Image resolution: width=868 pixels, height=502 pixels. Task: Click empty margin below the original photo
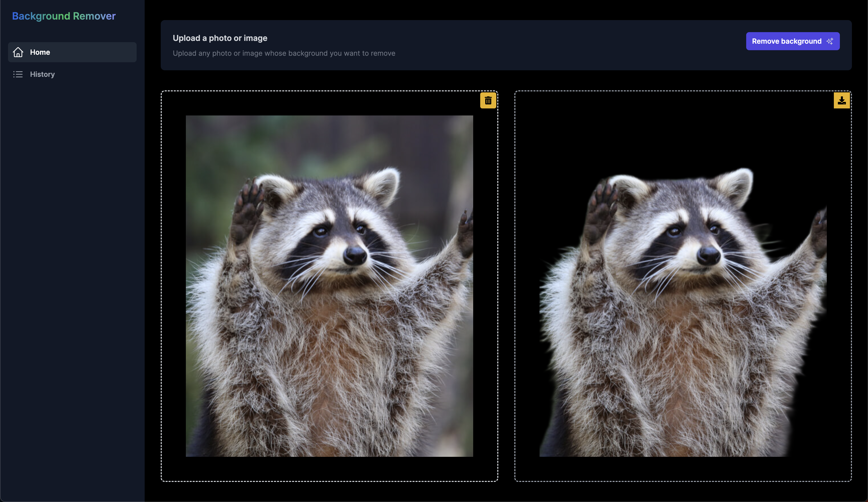click(x=329, y=469)
